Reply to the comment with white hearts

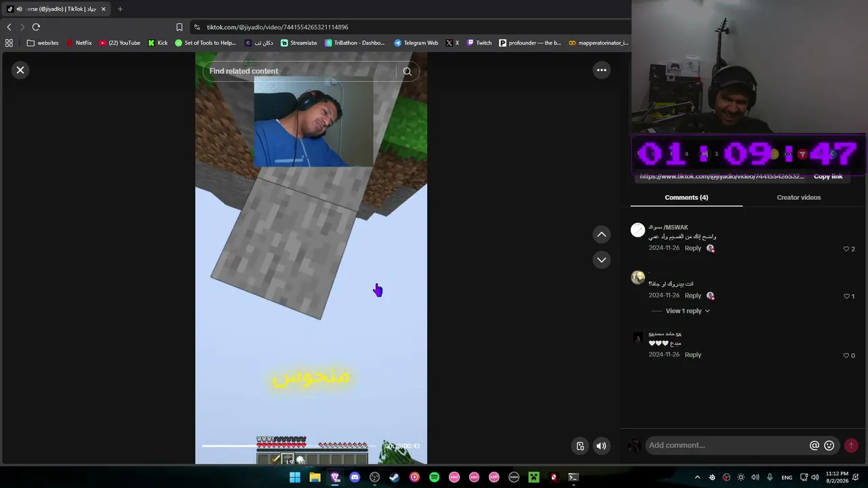point(692,354)
